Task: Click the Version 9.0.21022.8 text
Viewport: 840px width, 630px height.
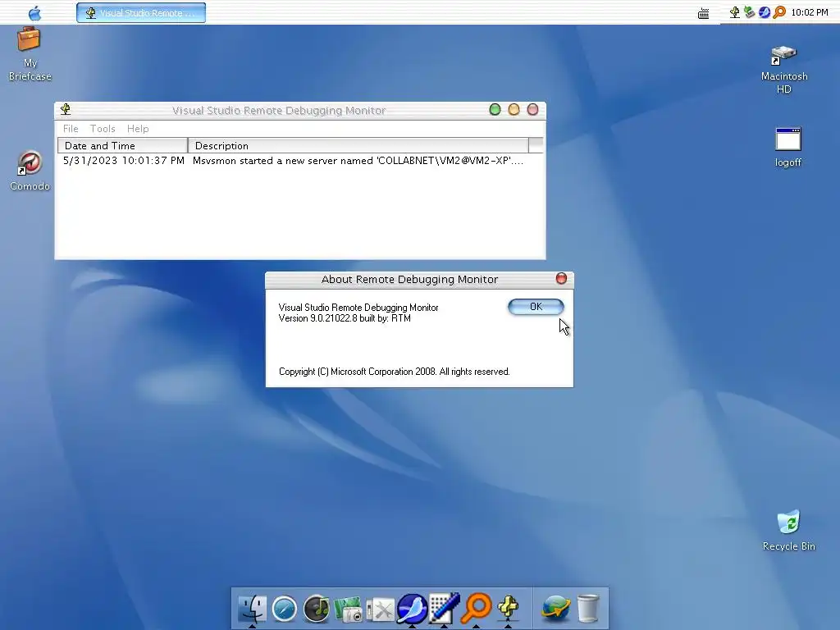Action: pos(345,318)
